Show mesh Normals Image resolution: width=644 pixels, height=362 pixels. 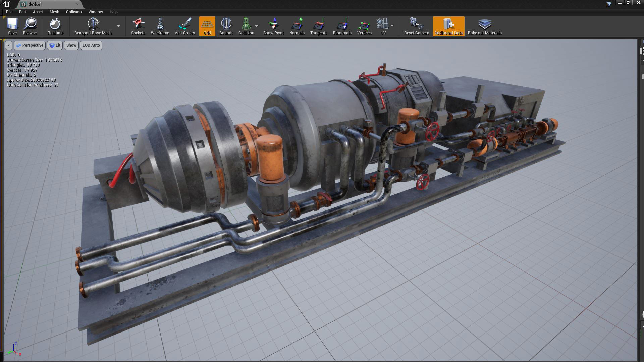click(297, 26)
